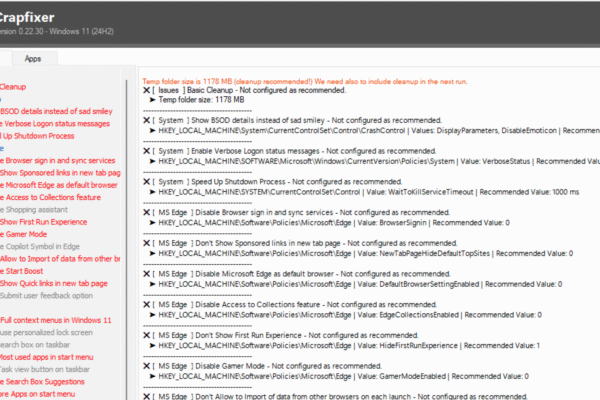Image resolution: width=600 pixels, height=400 pixels.
Task: Select 'Show Quick links in new tab page'
Action: coord(54,283)
